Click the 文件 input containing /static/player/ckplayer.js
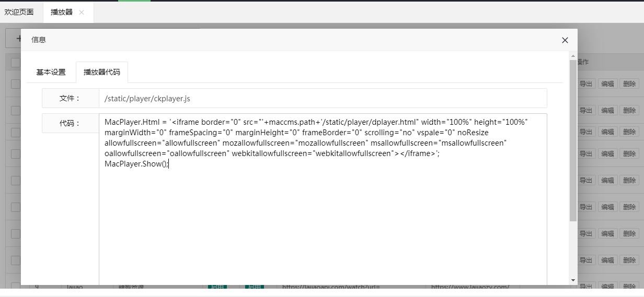This screenshot has height=297, width=644. [323, 98]
